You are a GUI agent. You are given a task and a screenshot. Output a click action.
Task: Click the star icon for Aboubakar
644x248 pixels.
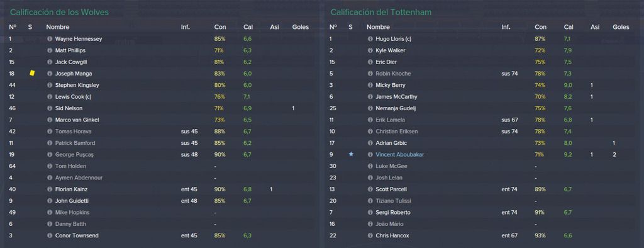[x=351, y=154]
